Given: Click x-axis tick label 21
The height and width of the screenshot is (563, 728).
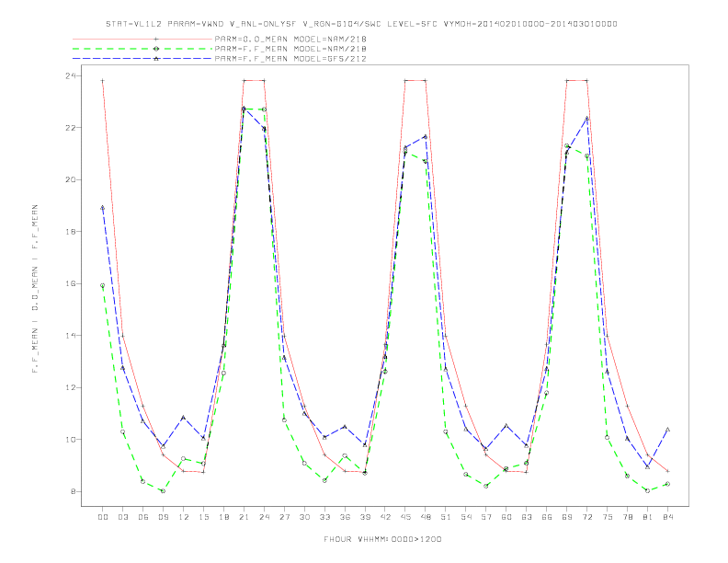Looking at the screenshot, I should (244, 517).
